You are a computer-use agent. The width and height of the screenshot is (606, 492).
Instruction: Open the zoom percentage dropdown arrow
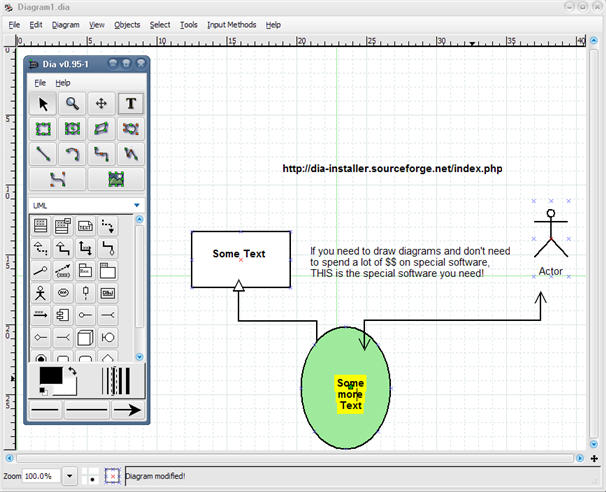[70, 476]
